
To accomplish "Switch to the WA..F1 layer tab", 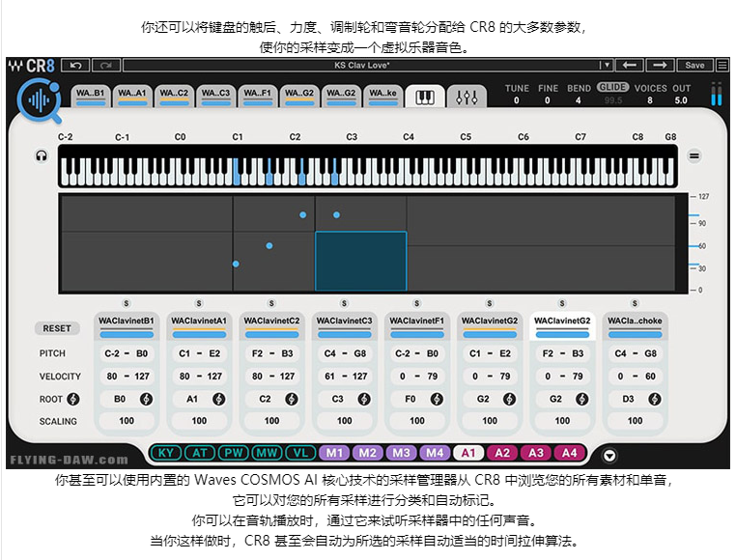I will (257, 96).
